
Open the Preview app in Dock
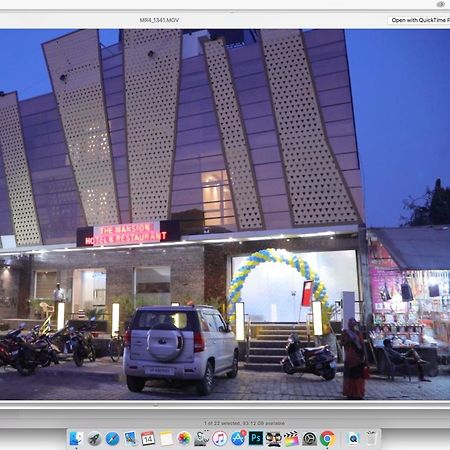tap(130, 439)
